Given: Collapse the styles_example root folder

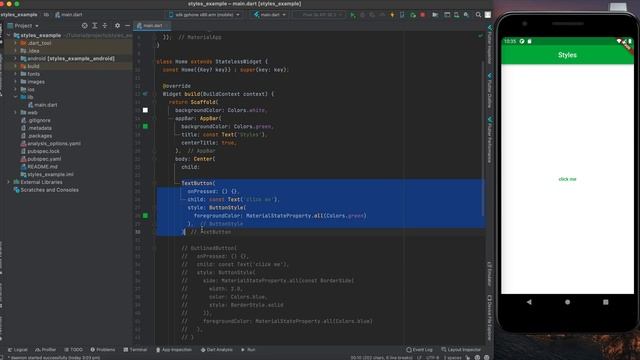Looking at the screenshot, I should tap(9, 36).
